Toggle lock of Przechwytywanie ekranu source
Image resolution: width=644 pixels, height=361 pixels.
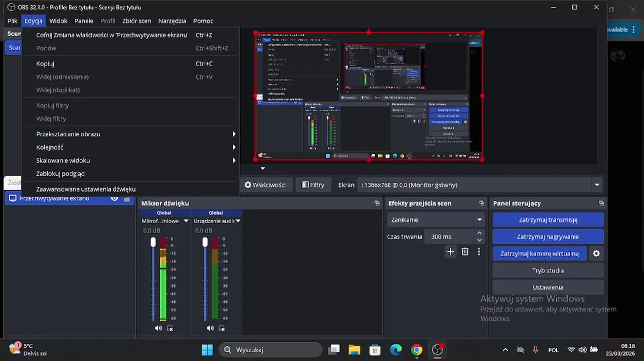[x=127, y=199]
